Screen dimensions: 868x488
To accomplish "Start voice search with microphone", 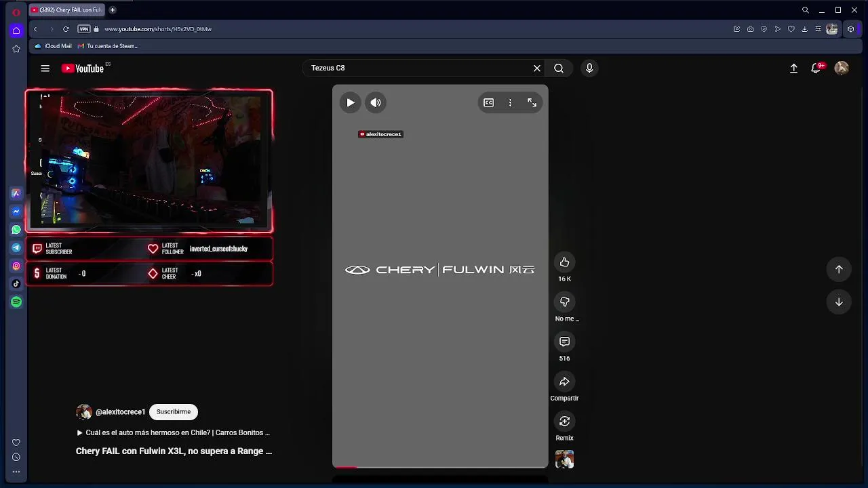I will click(x=589, y=68).
